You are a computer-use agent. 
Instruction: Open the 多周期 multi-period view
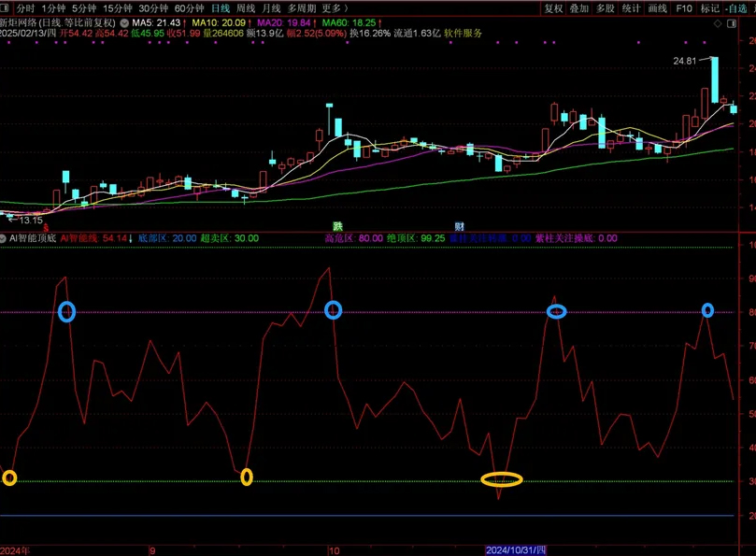(x=297, y=7)
